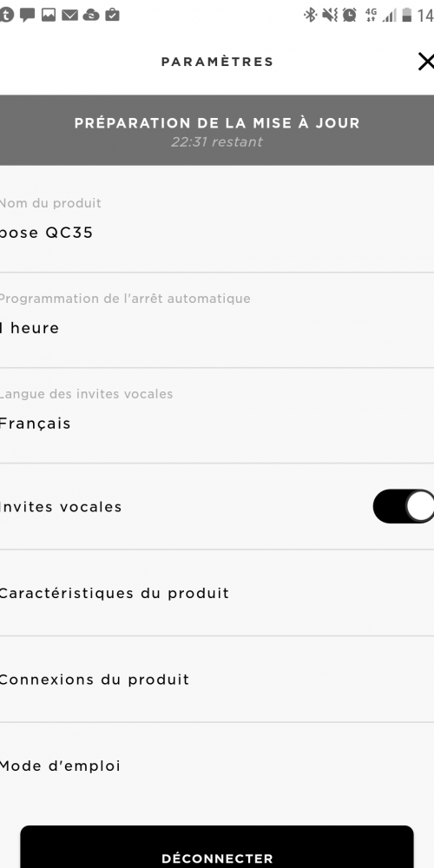Close the Paramètres screen with the X

point(425,62)
